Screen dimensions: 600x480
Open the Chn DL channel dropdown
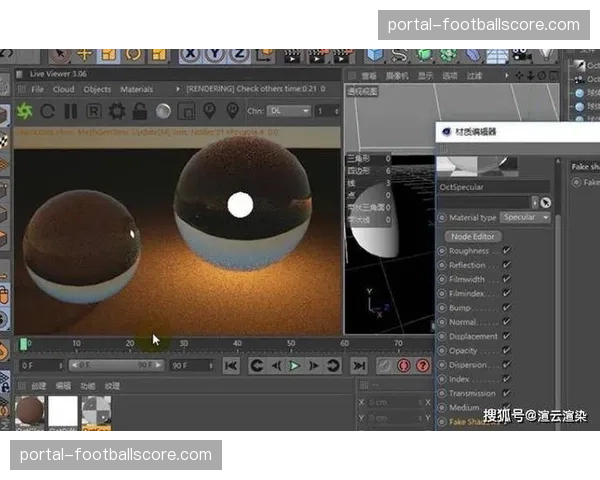pyautogui.click(x=288, y=112)
